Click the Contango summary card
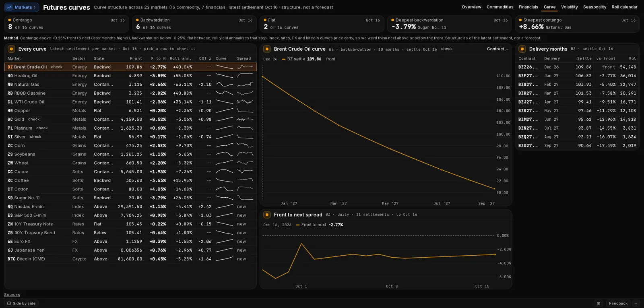Image resolution: width=644 pixels, height=308 pixels. 66,24
